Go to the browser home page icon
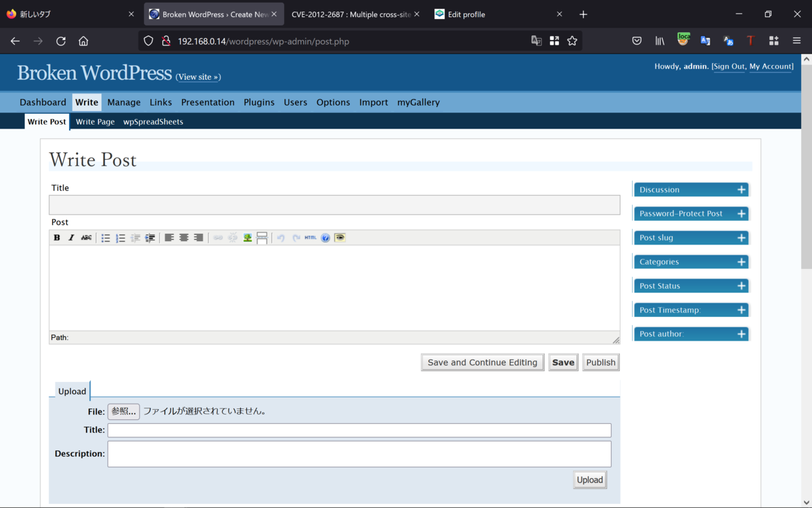 [83, 41]
